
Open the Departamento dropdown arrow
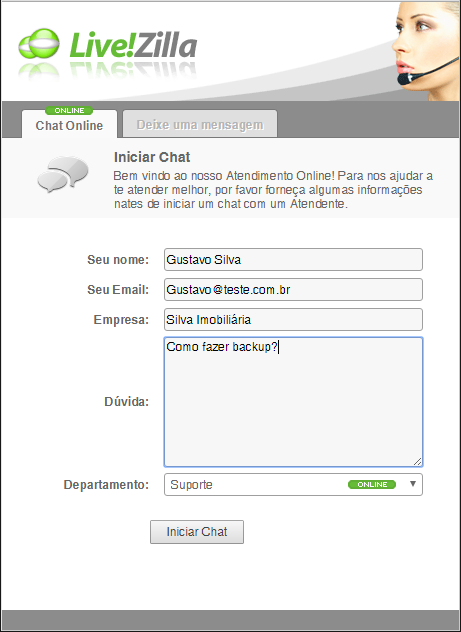tap(413, 484)
